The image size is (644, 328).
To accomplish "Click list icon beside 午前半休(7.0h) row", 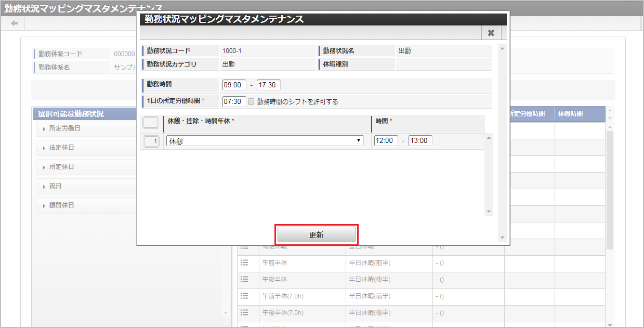I will pos(245,296).
